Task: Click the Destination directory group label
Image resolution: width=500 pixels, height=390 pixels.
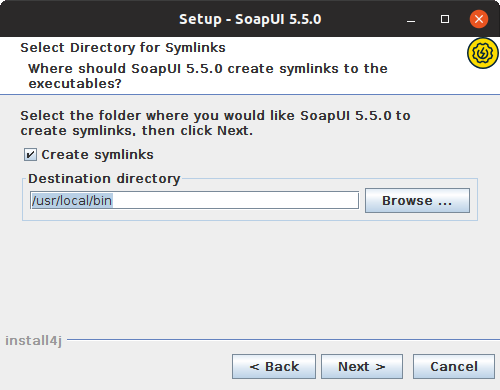Action: point(104,179)
